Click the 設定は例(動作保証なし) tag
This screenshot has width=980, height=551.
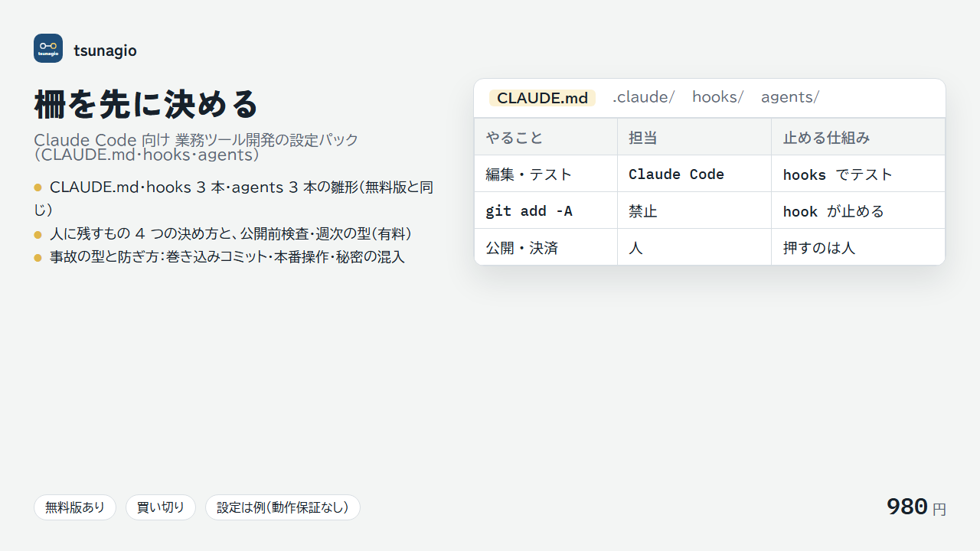click(x=283, y=507)
